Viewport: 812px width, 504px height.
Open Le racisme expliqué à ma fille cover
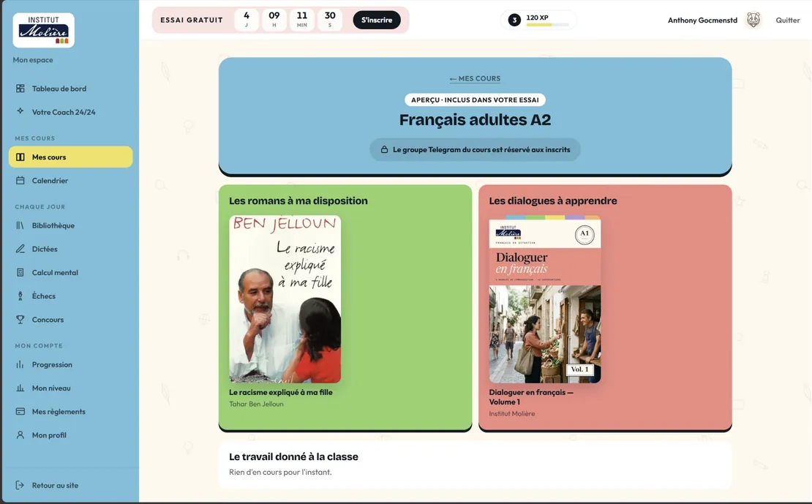click(x=285, y=299)
